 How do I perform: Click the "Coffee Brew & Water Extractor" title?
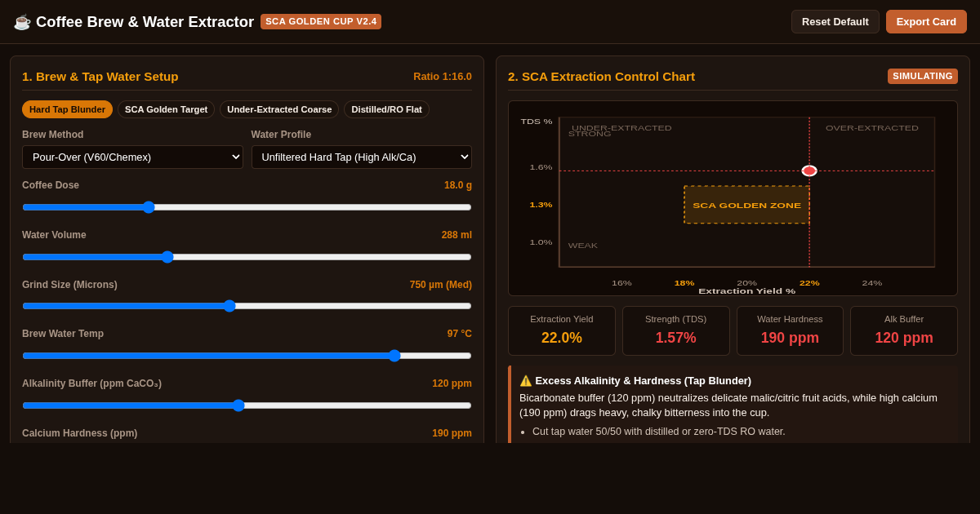tap(145, 22)
